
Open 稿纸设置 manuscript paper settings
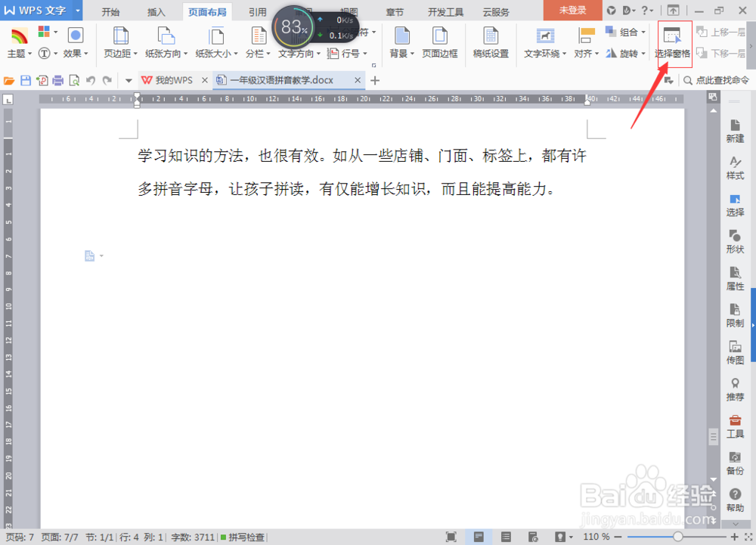click(x=491, y=42)
